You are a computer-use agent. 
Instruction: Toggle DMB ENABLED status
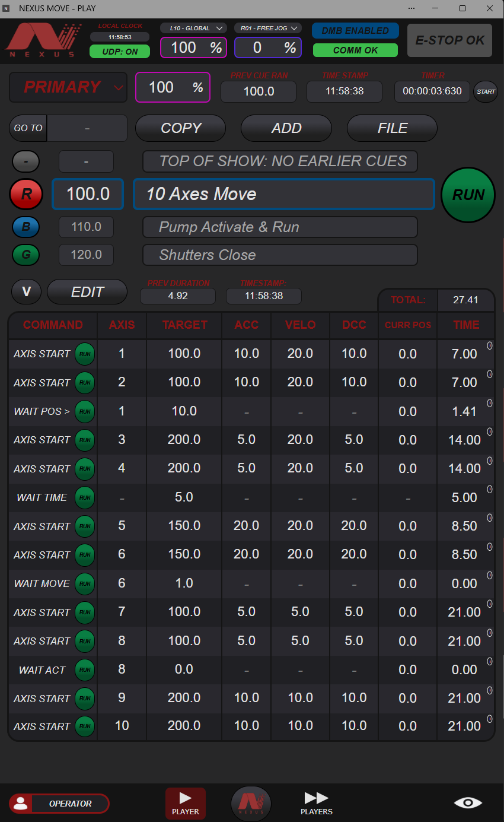355,31
